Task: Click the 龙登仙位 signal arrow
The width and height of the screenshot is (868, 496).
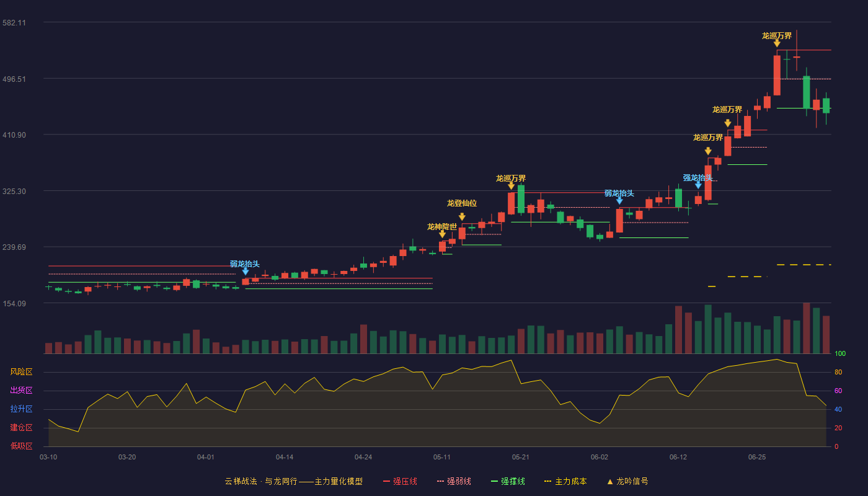Action: tap(462, 217)
